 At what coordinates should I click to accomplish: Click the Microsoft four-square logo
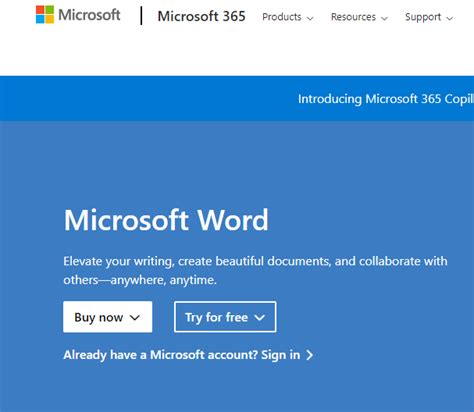point(45,15)
